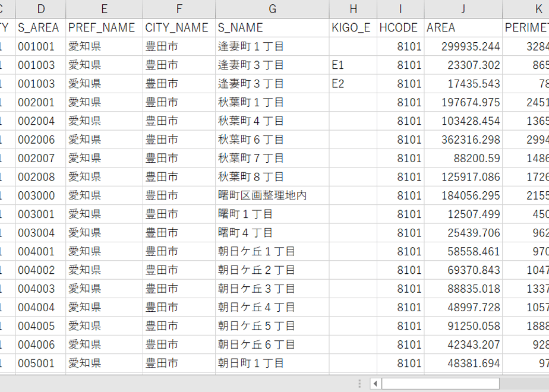Select cell 秋葉町１丁目
Viewport: 549px width, 392px height.
pyautogui.click(x=272, y=102)
